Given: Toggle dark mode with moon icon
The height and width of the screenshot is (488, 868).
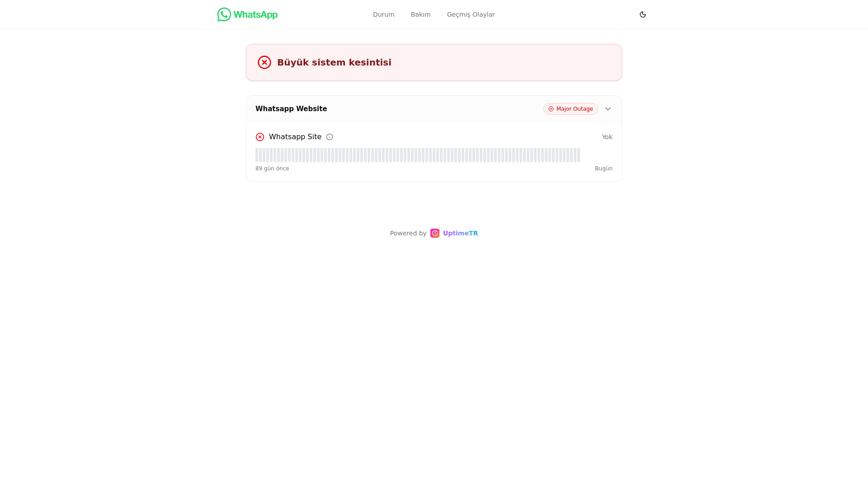Looking at the screenshot, I should tap(643, 14).
